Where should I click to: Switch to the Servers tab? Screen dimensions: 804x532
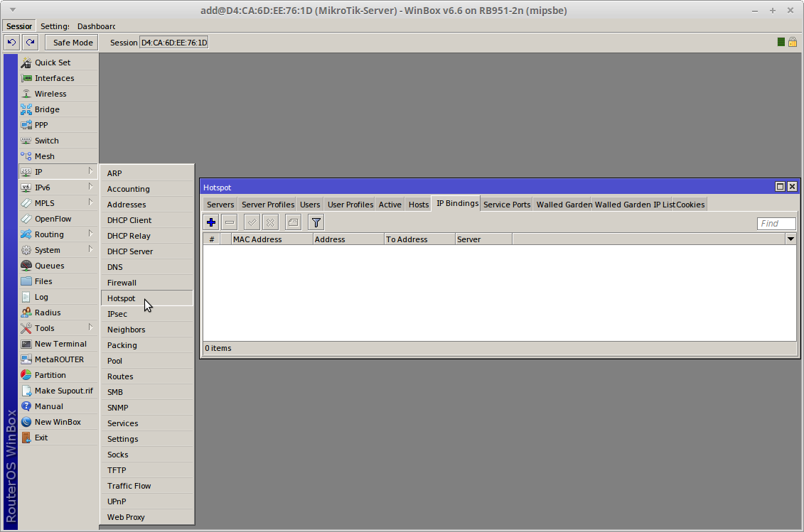[220, 205]
